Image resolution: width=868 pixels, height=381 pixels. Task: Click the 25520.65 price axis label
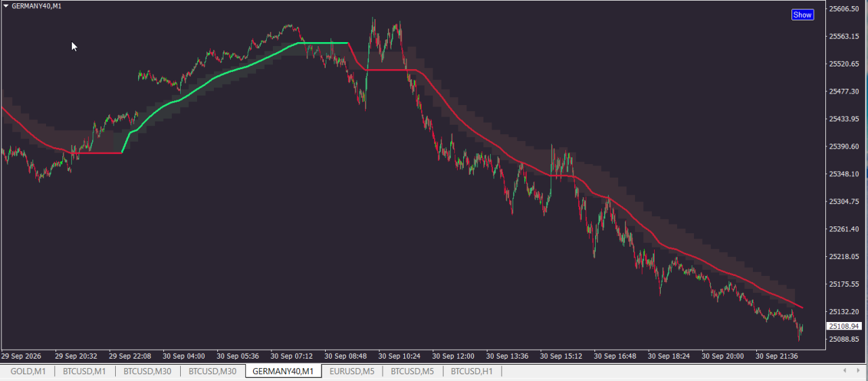point(844,64)
